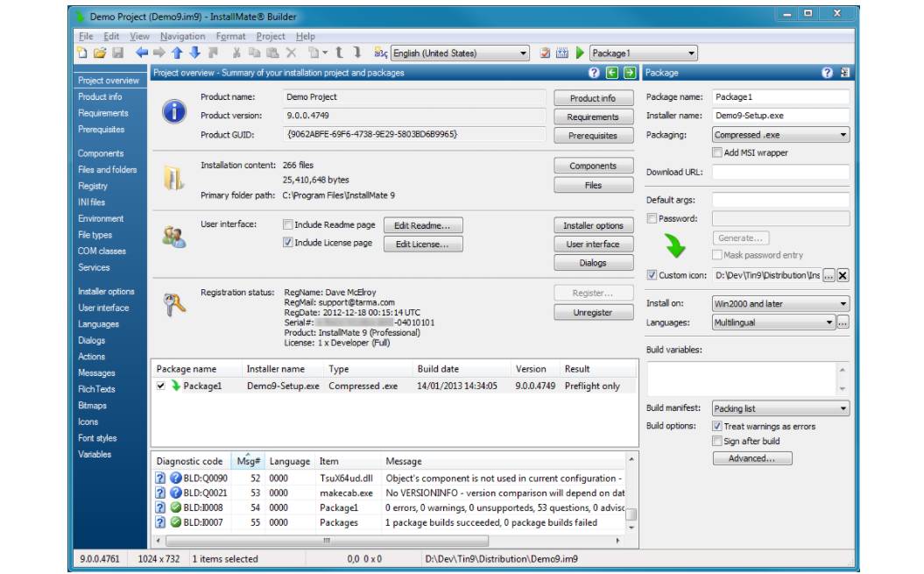924x574 pixels.
Task: Click the Download URL input field
Action: [781, 173]
